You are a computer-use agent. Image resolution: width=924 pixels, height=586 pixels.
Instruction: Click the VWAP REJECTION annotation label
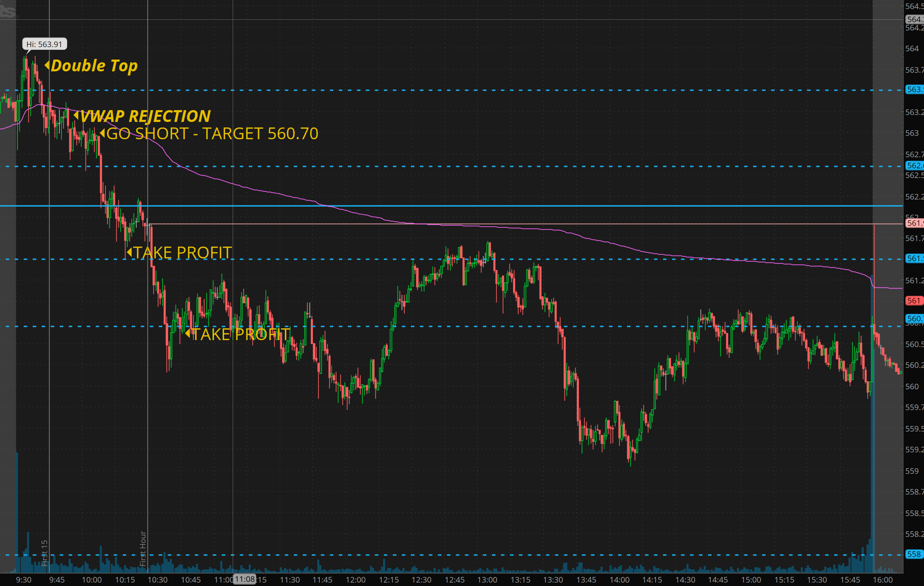tap(145, 116)
